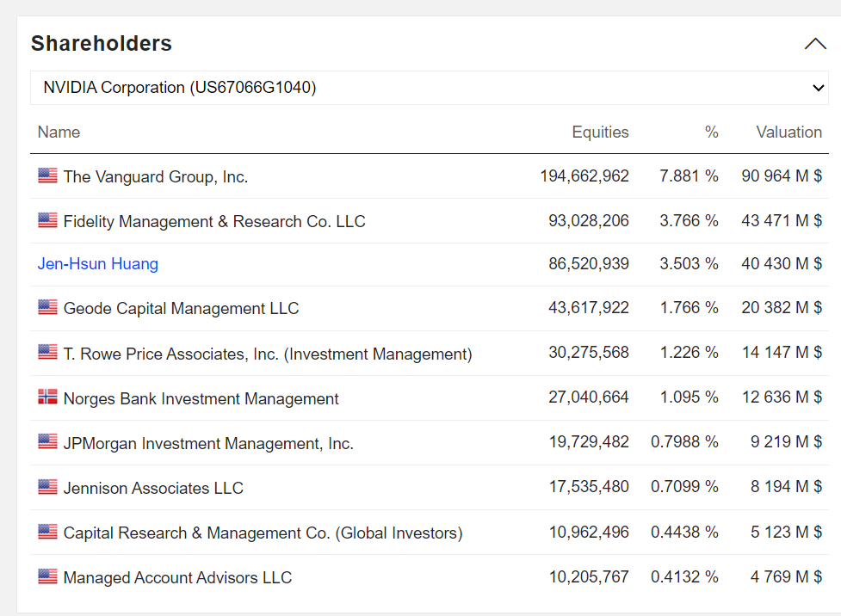
Task: Click the US flag beside The Vanguard Group
Action: coord(47,176)
